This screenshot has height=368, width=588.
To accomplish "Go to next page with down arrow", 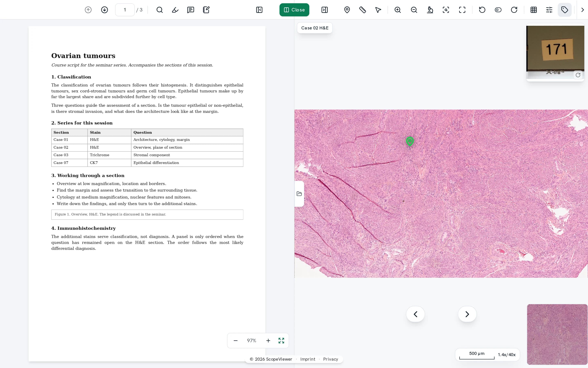I will pyautogui.click(x=105, y=10).
